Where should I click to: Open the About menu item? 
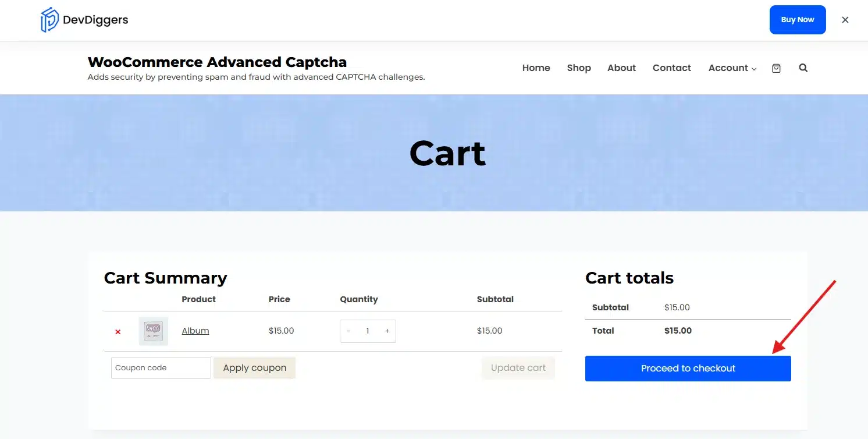click(x=621, y=68)
